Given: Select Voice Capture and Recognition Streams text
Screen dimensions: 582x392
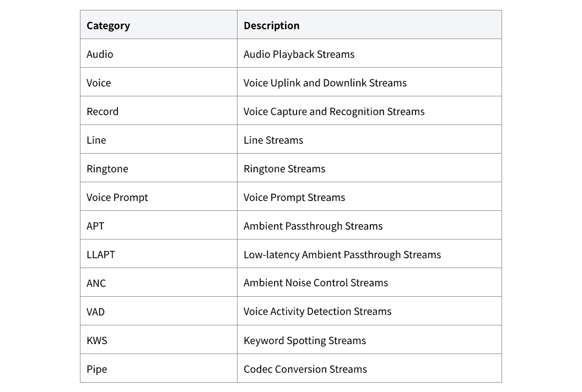Looking at the screenshot, I should click(334, 111).
